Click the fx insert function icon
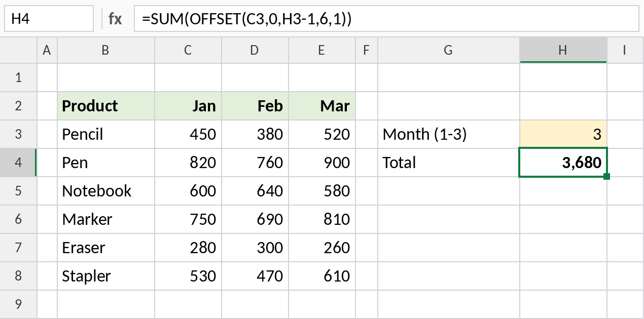The width and height of the screenshot is (644, 319). tap(115, 19)
